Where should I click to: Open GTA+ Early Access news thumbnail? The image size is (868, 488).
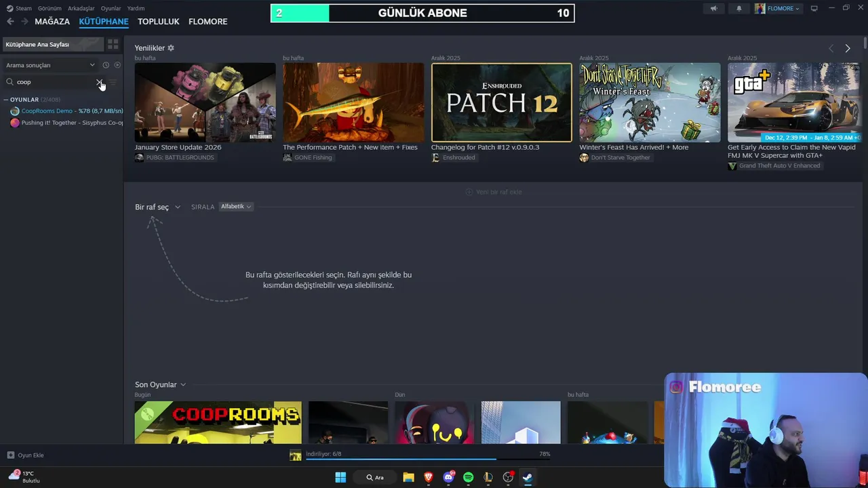click(x=794, y=102)
